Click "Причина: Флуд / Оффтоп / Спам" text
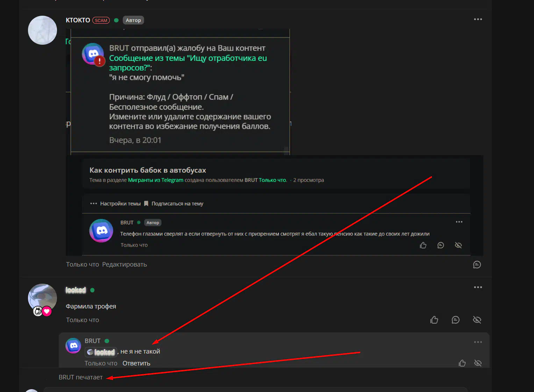This screenshot has height=392, width=534. 171,97
